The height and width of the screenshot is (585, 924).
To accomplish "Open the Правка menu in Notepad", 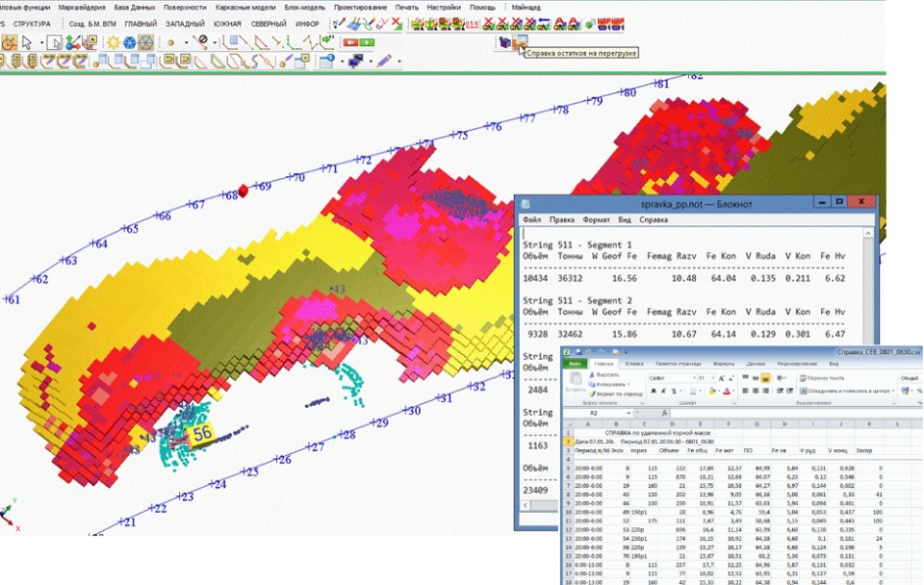I will (x=561, y=219).
